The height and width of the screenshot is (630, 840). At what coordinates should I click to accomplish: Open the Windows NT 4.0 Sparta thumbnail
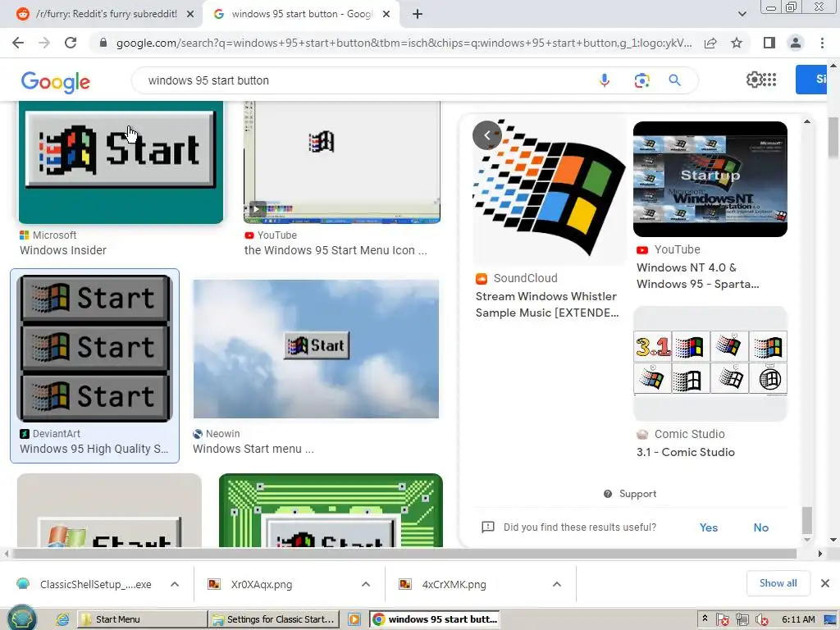tap(710, 179)
